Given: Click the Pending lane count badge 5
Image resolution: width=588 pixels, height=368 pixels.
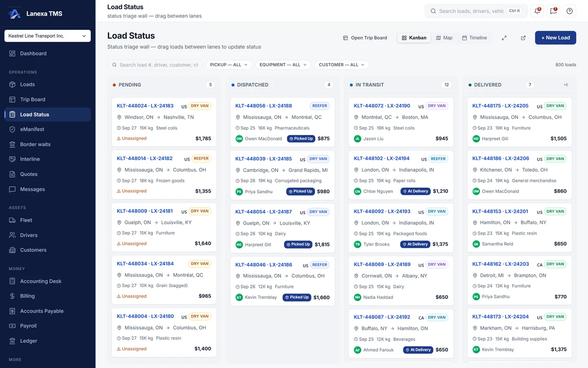Looking at the screenshot, I should [x=211, y=85].
